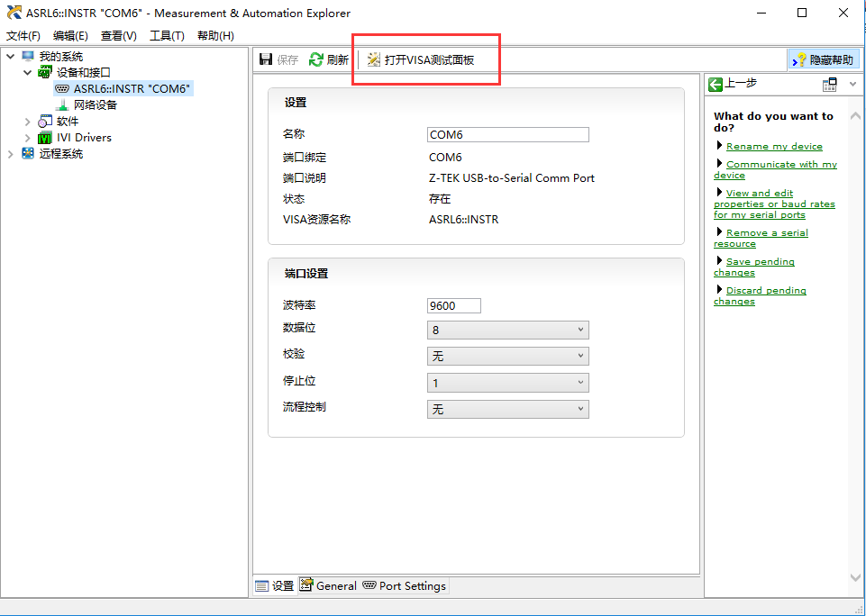Open the 流程控制 dropdown
The width and height of the screenshot is (866, 616).
(x=507, y=409)
